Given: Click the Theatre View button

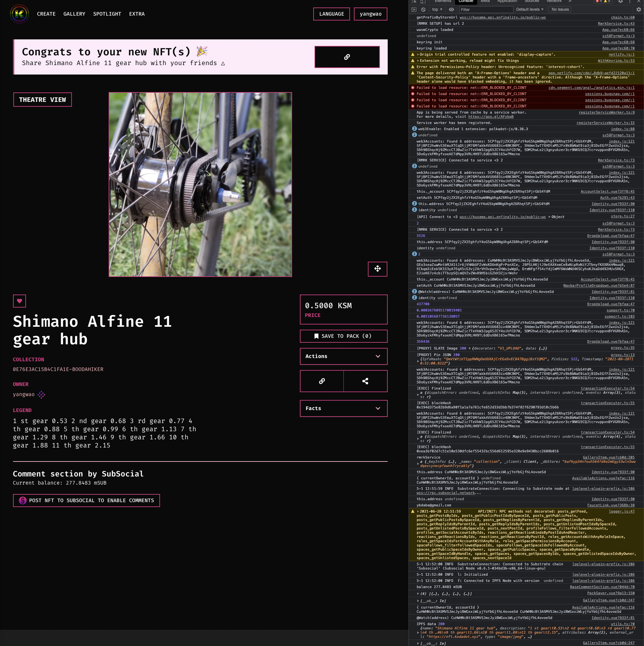Looking at the screenshot, I should [42, 100].
